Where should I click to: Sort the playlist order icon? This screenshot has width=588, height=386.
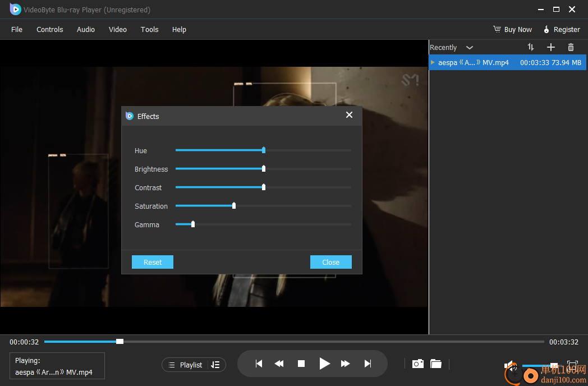[530, 47]
